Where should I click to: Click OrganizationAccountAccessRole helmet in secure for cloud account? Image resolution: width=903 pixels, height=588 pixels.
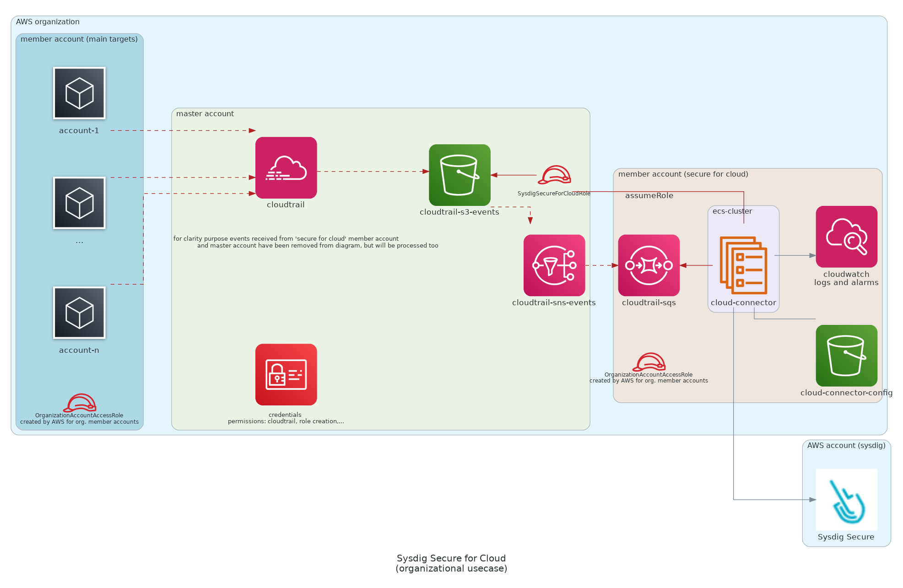pos(649,362)
